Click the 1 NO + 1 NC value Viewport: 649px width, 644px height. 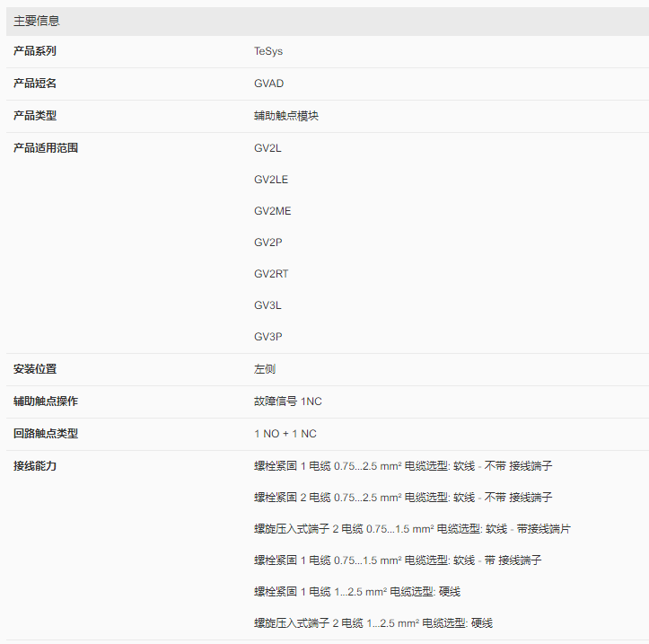coord(285,434)
